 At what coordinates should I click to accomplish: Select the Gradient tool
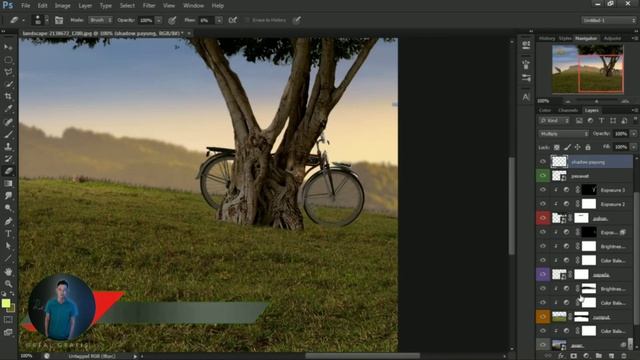tap(8, 183)
